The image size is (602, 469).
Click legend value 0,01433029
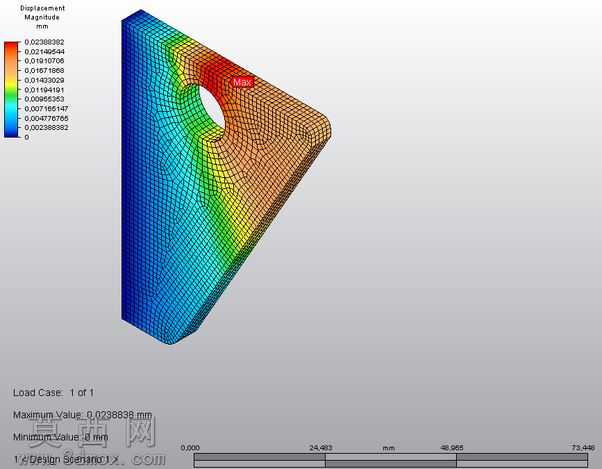click(44, 80)
